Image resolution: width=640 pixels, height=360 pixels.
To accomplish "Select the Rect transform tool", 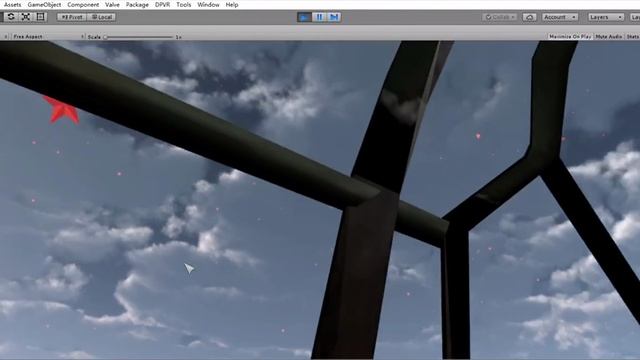I will (x=40, y=17).
